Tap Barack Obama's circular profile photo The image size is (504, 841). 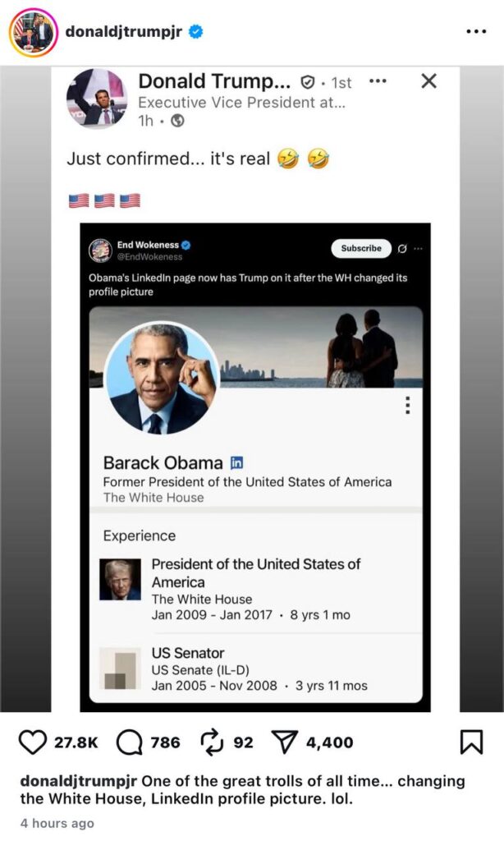coord(162,378)
